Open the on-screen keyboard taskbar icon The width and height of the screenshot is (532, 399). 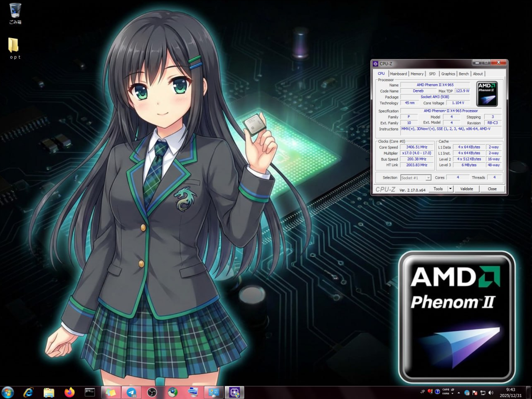pos(193,392)
